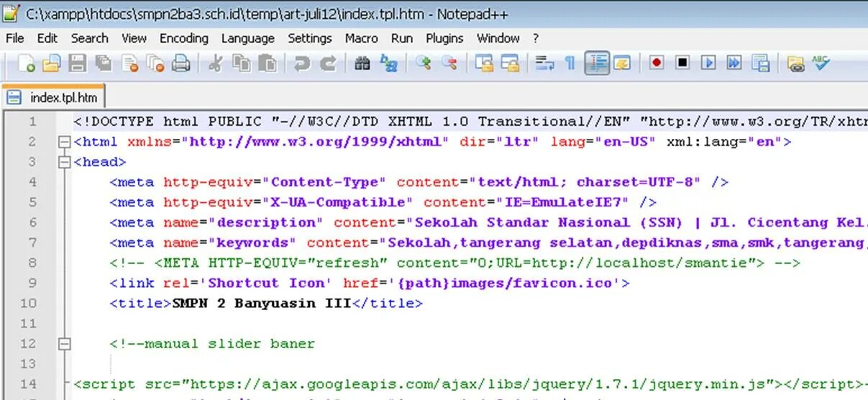Open the Search menu
Viewport: 868px width, 400px height.
(90, 38)
